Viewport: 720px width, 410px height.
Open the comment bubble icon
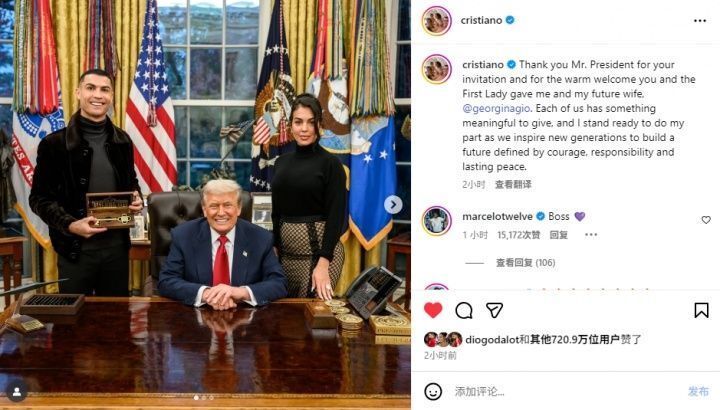[464, 311]
